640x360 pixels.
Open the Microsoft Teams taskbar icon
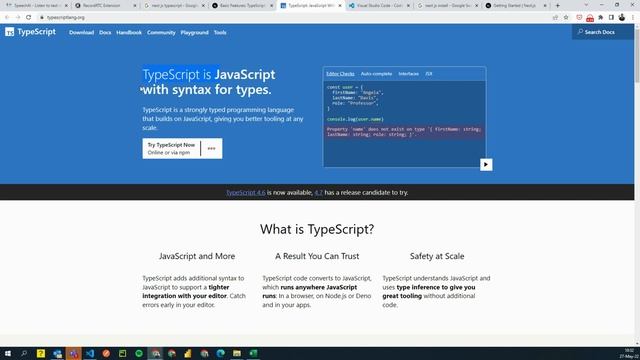coord(73,353)
